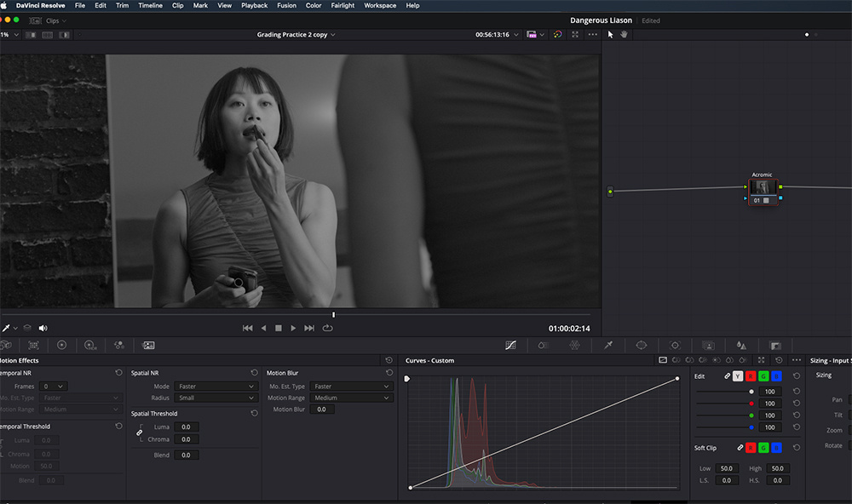Image resolution: width=852 pixels, height=504 pixels.
Task: Open the Curves palette icon
Action: pyautogui.click(x=510, y=346)
